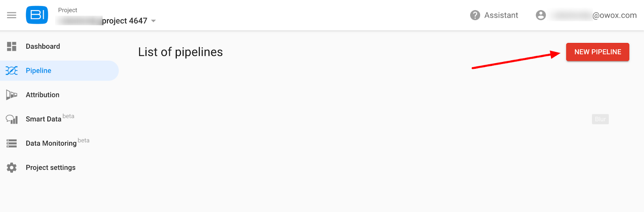The height and width of the screenshot is (212, 644).
Task: Open the @owox.com account menu
Action: [x=614, y=15]
